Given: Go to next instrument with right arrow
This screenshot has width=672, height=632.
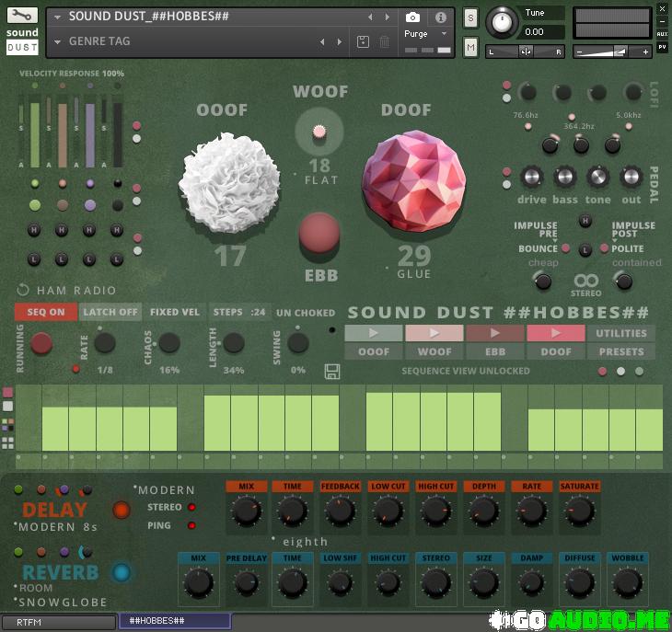Looking at the screenshot, I should (x=387, y=17).
